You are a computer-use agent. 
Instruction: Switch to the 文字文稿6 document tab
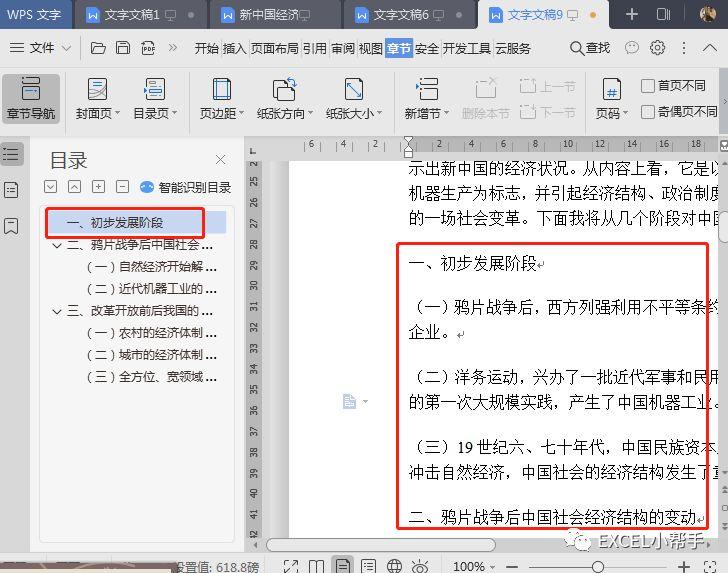400,15
